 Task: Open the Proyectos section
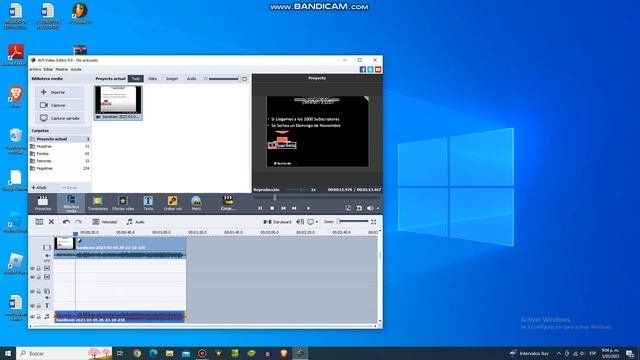tap(42, 203)
